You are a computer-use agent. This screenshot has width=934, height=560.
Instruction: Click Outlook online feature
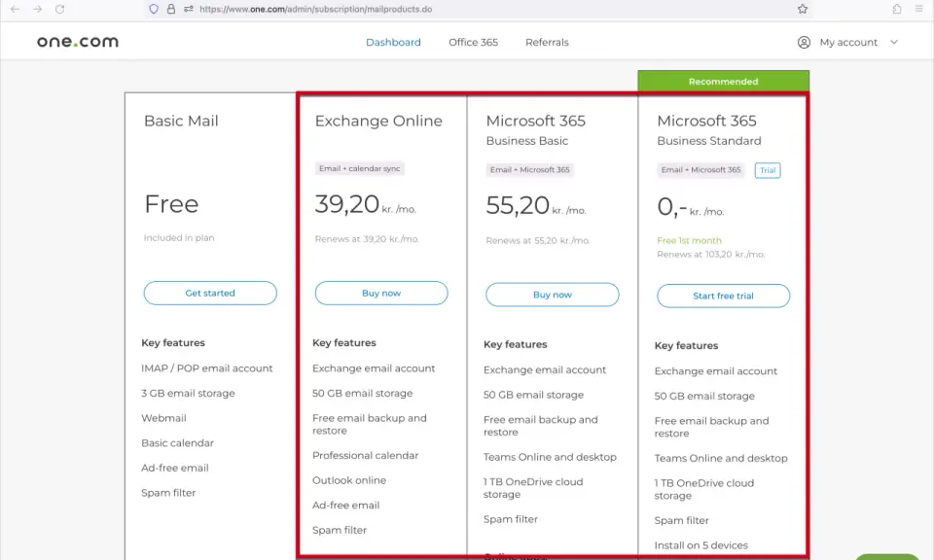349,480
